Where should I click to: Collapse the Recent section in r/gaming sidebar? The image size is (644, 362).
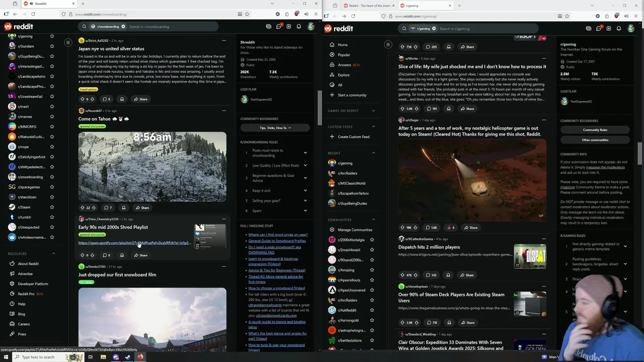click(x=373, y=153)
